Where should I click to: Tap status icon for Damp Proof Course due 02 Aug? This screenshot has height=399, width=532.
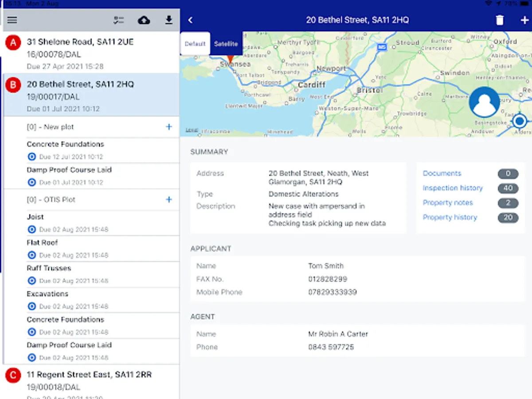31,358
